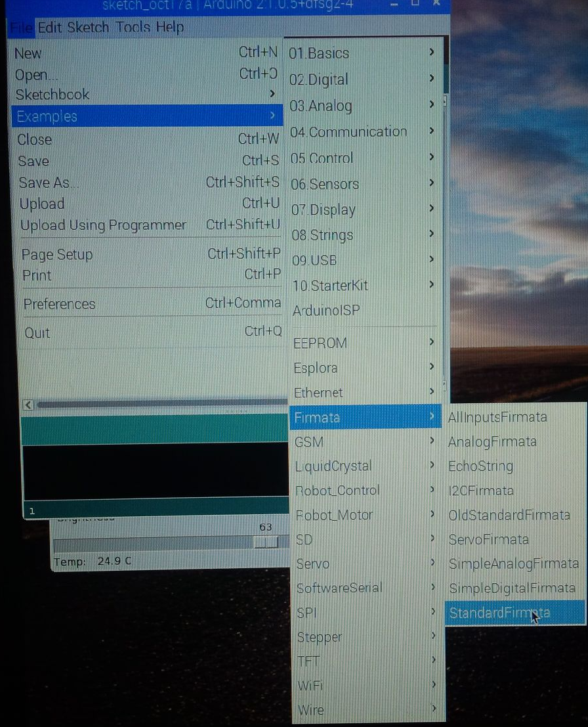Open the ArduinoISP example

326,311
